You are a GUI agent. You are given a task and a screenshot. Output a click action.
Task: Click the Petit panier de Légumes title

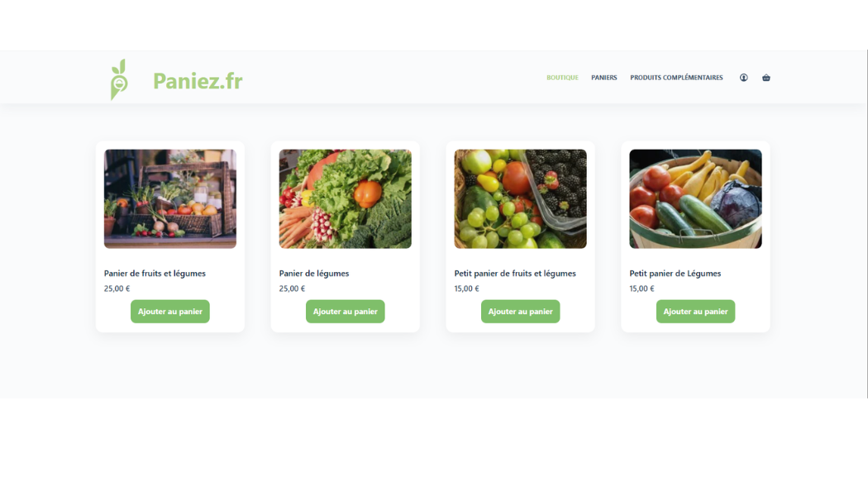click(x=675, y=274)
